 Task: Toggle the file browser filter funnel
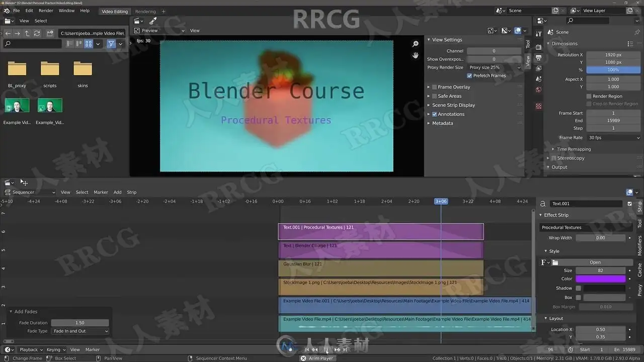point(111,44)
